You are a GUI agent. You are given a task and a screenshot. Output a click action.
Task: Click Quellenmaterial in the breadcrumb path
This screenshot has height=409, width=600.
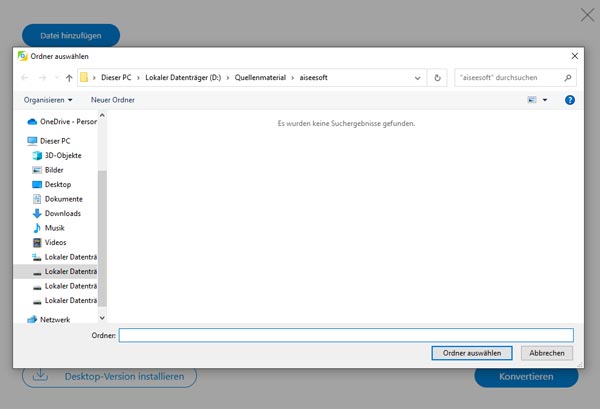tap(264, 77)
